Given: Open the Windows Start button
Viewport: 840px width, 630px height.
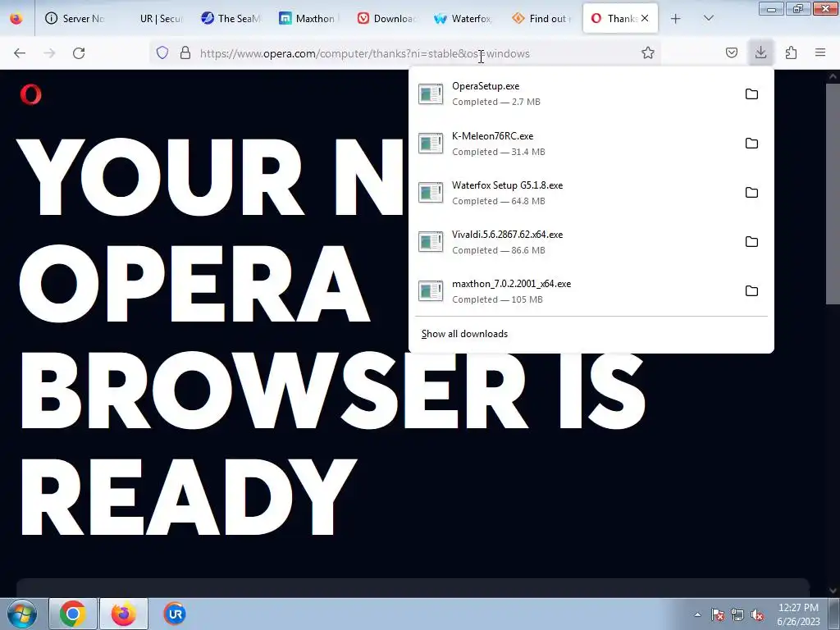Looking at the screenshot, I should point(21,614).
